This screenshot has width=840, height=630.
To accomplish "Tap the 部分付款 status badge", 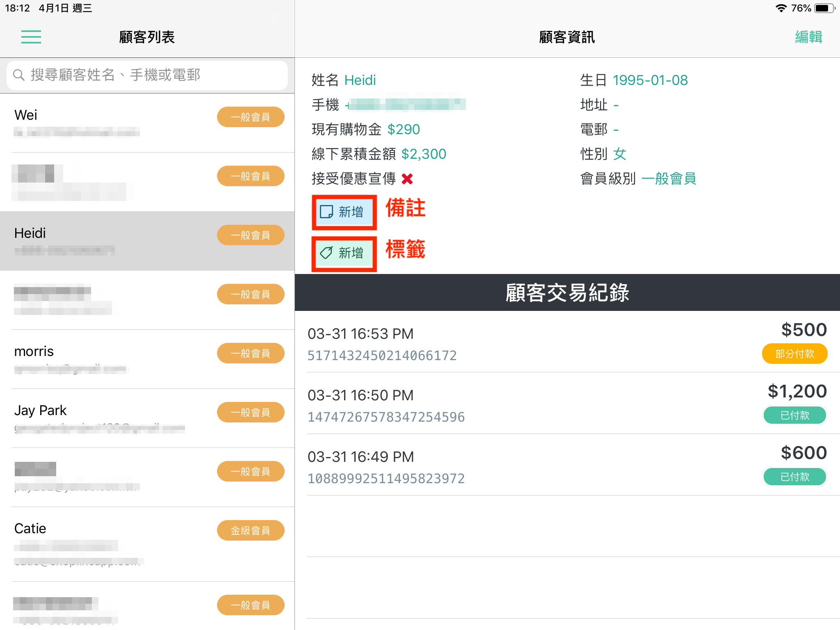I will pos(794,354).
